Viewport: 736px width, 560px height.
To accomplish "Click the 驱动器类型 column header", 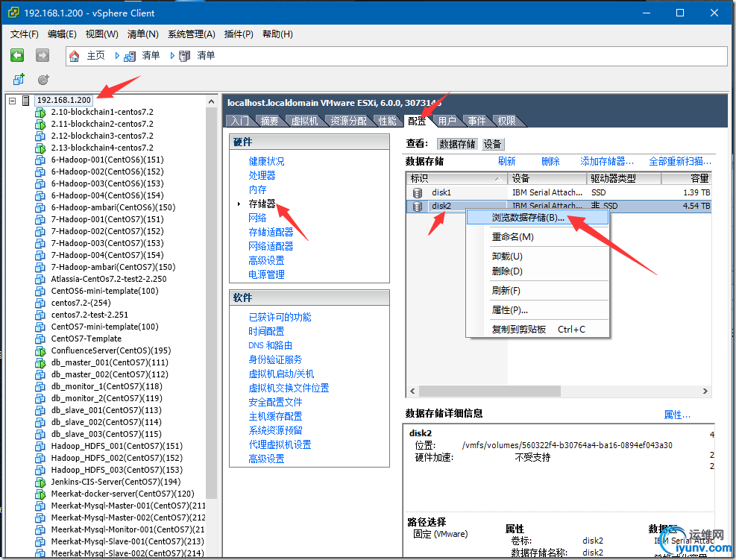I will (624, 179).
